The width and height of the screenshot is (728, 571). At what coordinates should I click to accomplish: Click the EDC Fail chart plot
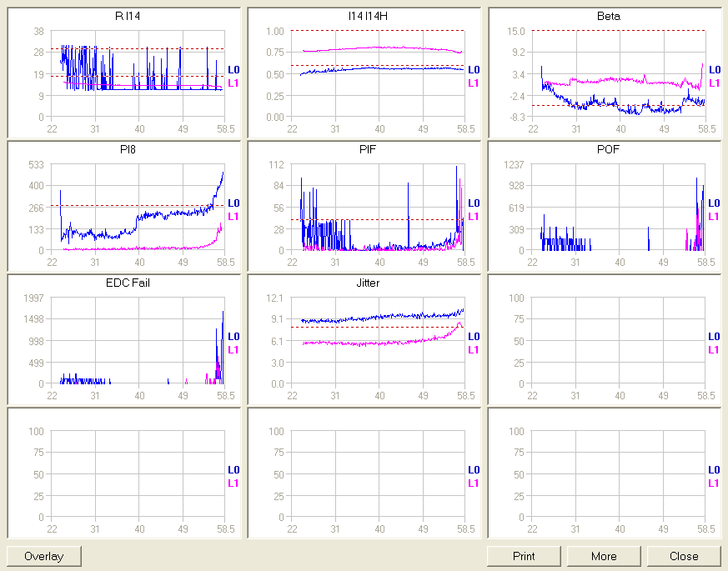click(138, 341)
